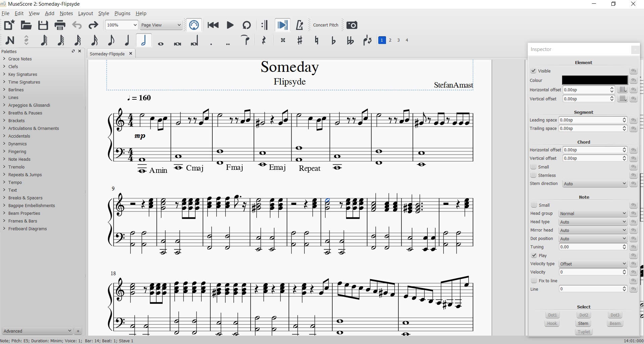644x344 pixels.
Task: Toggle the Note Small checkbox
Action: (534, 205)
